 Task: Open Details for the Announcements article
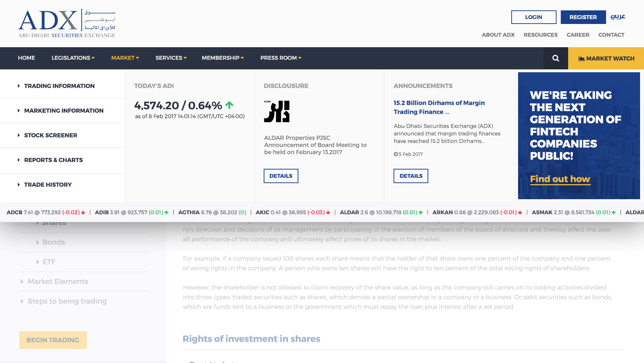click(x=411, y=176)
